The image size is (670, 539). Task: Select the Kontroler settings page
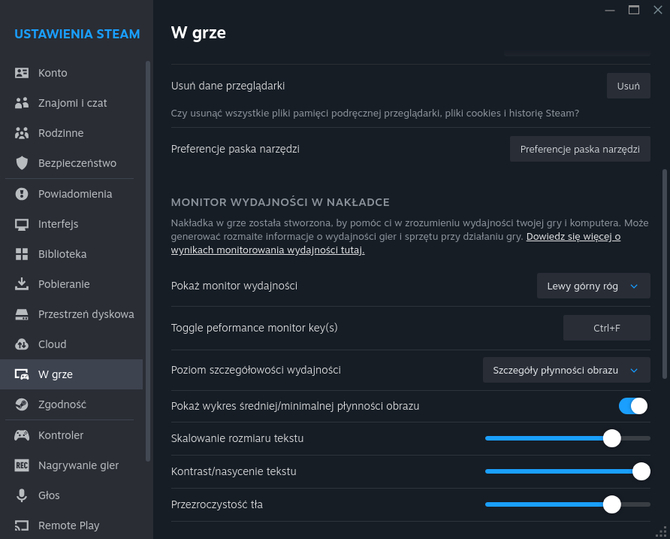(71, 435)
